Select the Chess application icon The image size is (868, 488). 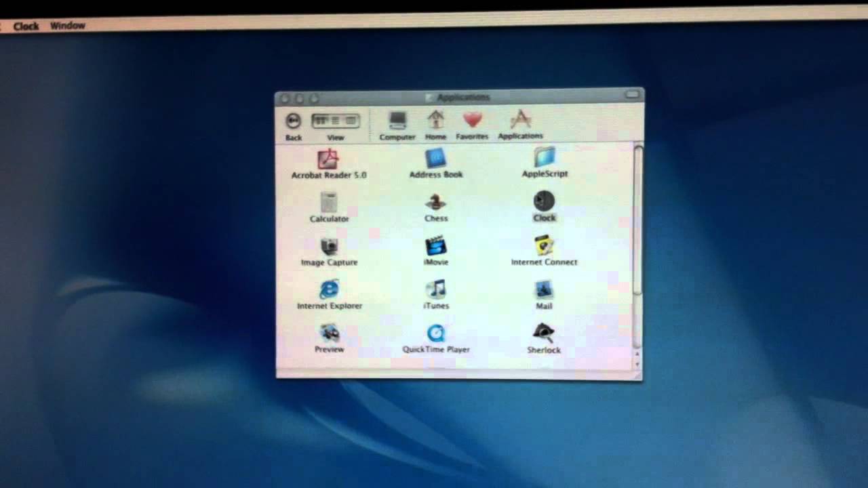436,203
